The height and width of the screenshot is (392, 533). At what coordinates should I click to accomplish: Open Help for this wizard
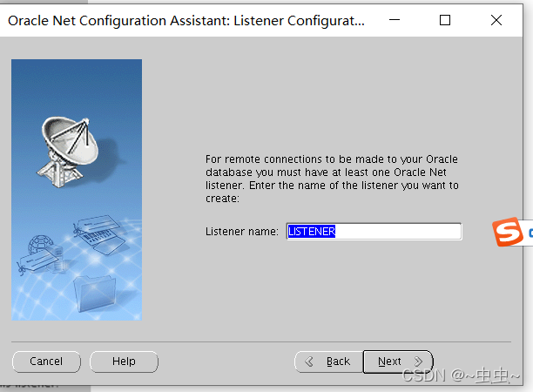[124, 362]
